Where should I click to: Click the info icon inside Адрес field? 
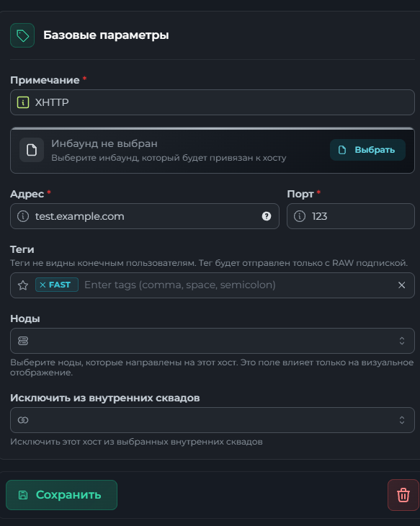(x=23, y=216)
